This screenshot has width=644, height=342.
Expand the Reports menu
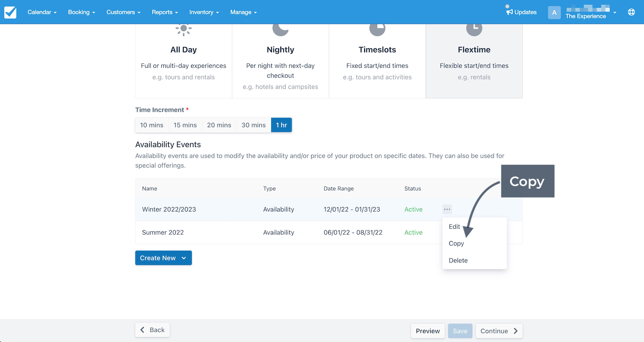(x=165, y=12)
